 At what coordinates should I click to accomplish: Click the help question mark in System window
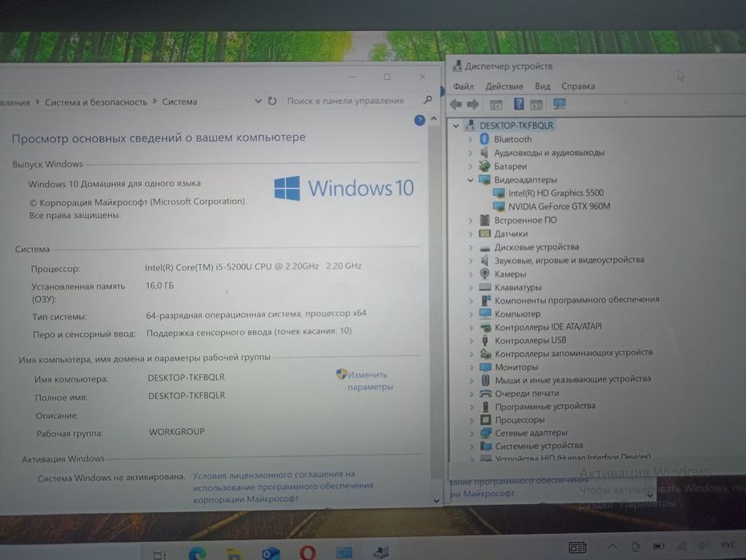(419, 120)
